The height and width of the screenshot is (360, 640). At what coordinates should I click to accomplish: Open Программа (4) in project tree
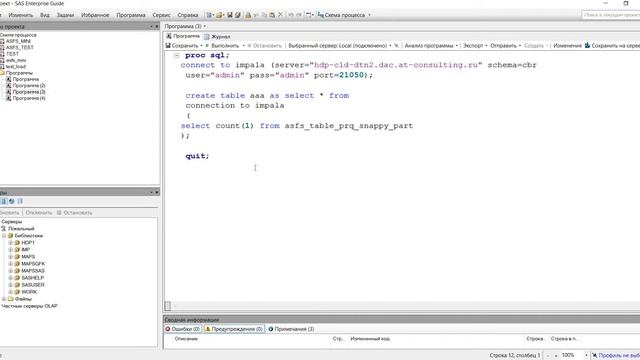[29, 98]
